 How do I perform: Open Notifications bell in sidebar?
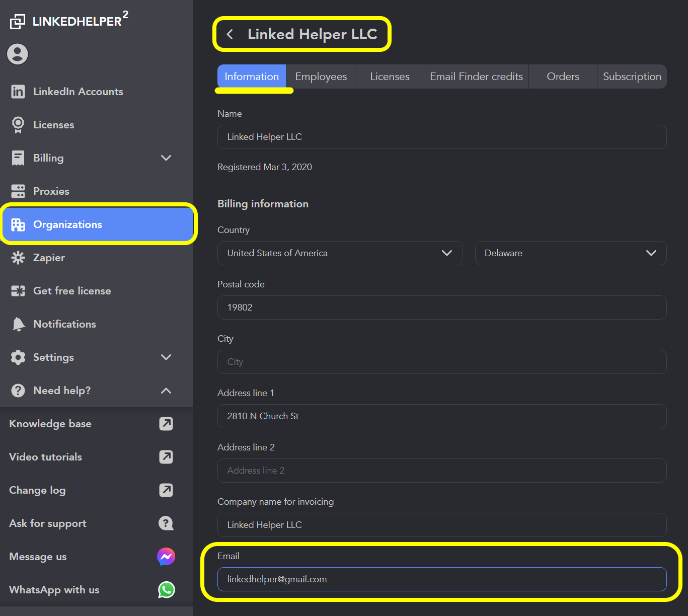[x=19, y=324]
